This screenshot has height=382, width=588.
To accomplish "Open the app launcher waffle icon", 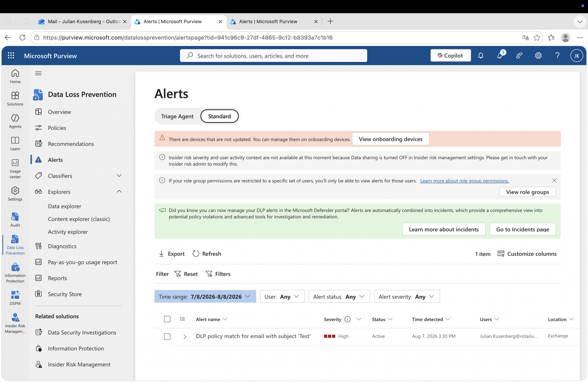I will point(11,56).
